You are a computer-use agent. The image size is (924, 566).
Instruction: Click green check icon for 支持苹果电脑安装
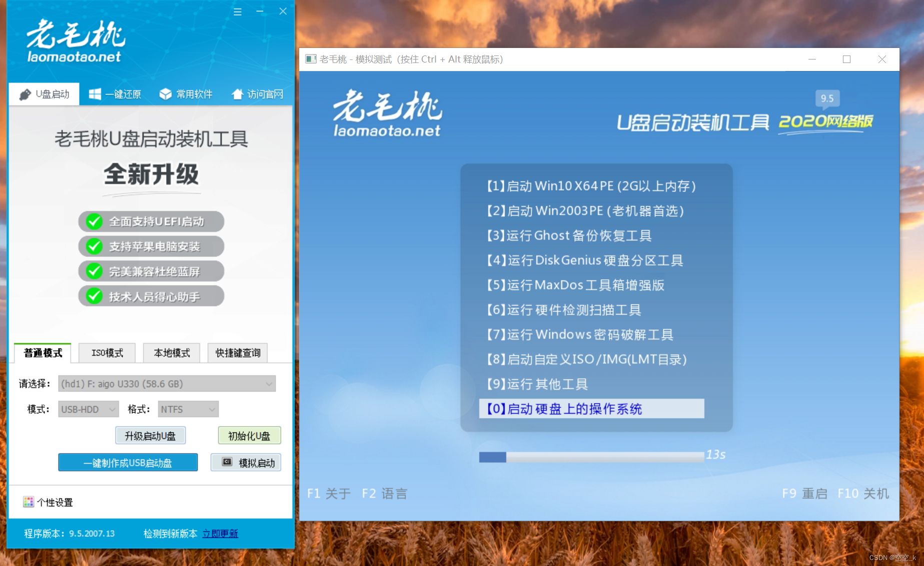click(x=94, y=246)
